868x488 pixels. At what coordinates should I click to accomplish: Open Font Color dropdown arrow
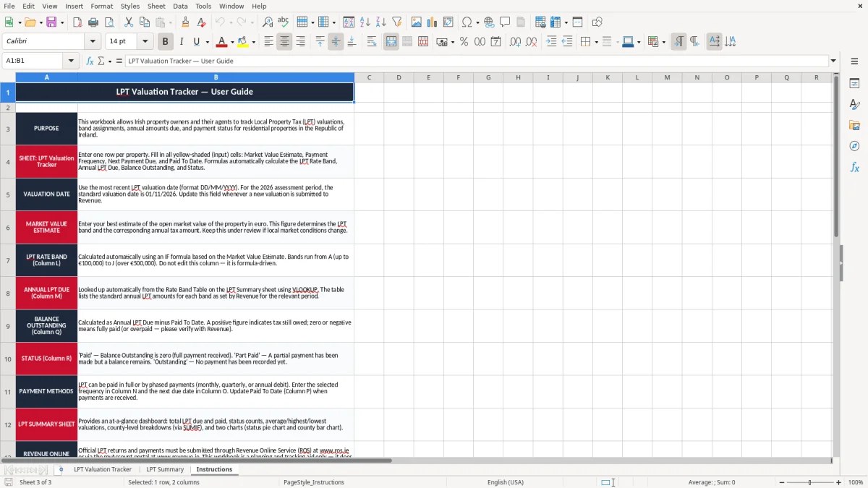click(x=232, y=42)
